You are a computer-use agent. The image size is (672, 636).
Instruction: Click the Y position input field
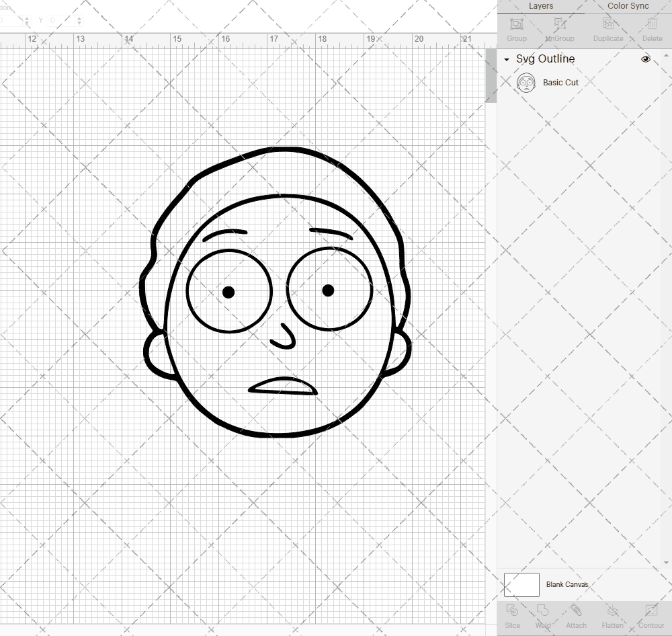click(60, 20)
